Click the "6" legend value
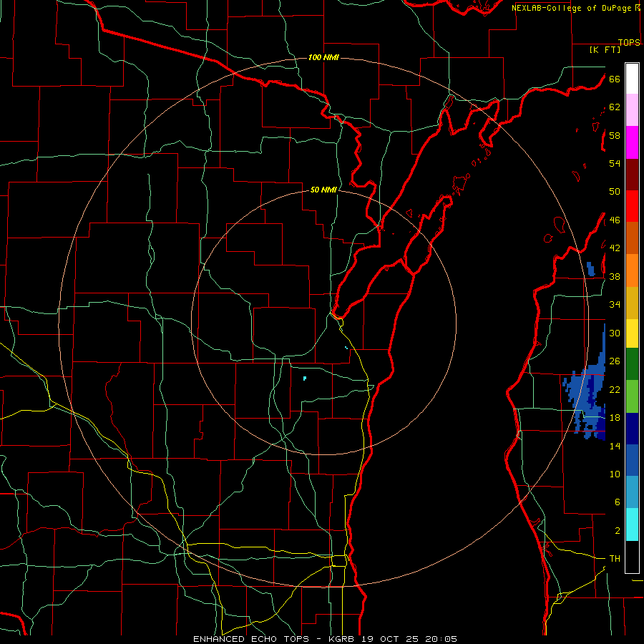Image resolution: width=644 pixels, height=644 pixels. coord(618,502)
